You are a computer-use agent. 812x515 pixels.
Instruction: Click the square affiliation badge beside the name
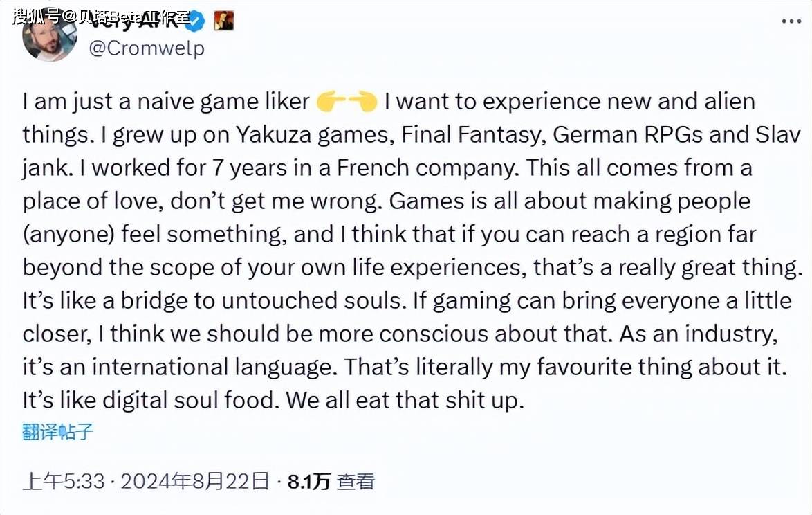coord(223,21)
